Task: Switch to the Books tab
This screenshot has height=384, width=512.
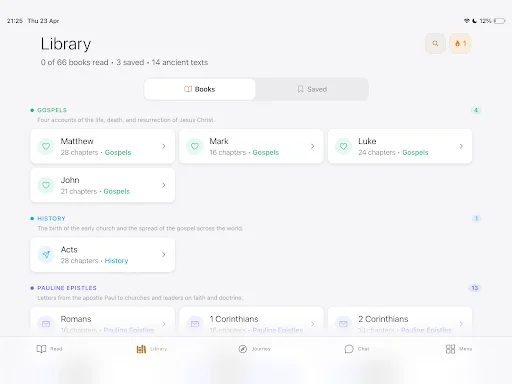Action: tap(200, 89)
